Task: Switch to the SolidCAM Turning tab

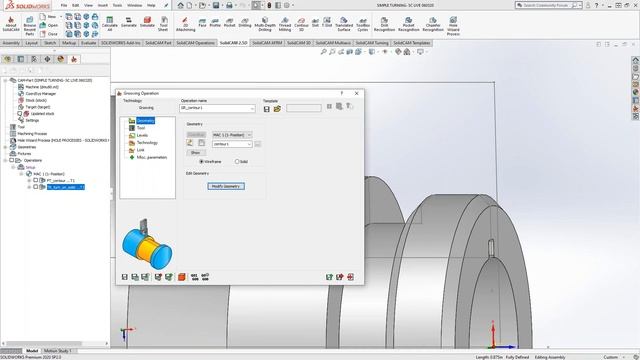Action: 371,43
